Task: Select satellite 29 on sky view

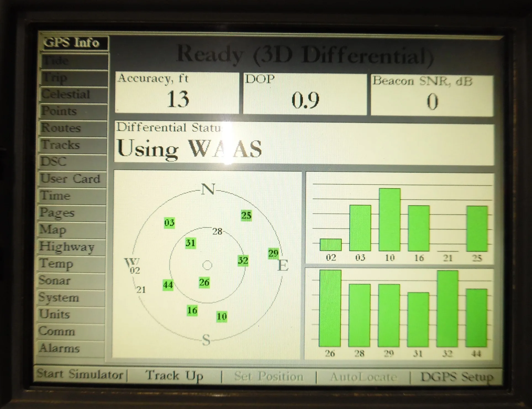Action: pyautogui.click(x=273, y=253)
